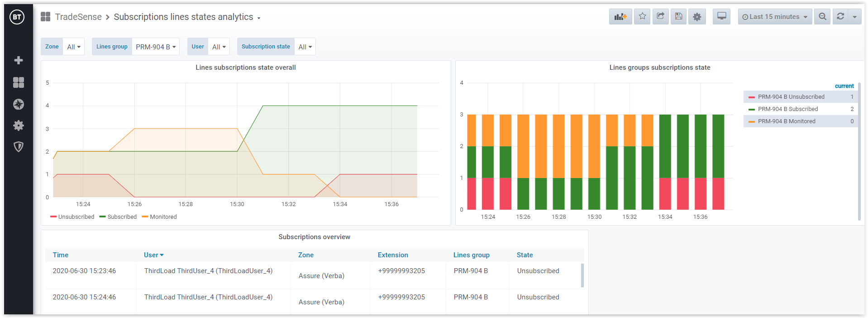Open Configuration gear icon in sidebar
Image resolution: width=868 pixels, height=318 pixels.
(19, 125)
